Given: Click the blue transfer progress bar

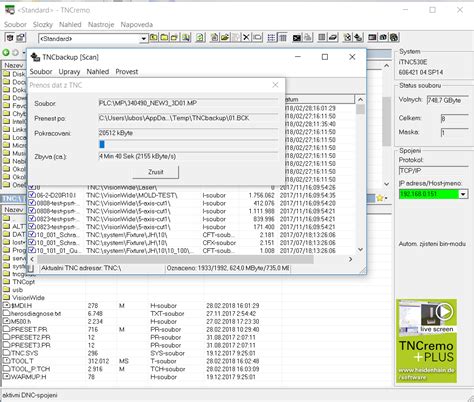Looking at the screenshot, I should tap(102, 144).
